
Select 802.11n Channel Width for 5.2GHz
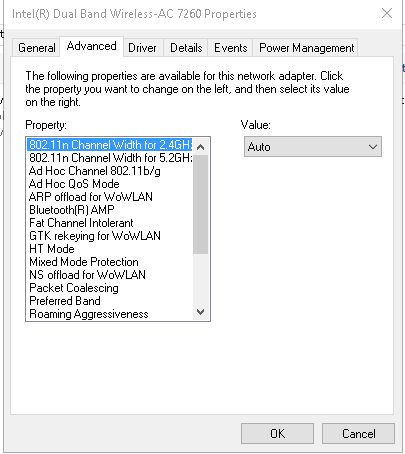(x=110, y=158)
